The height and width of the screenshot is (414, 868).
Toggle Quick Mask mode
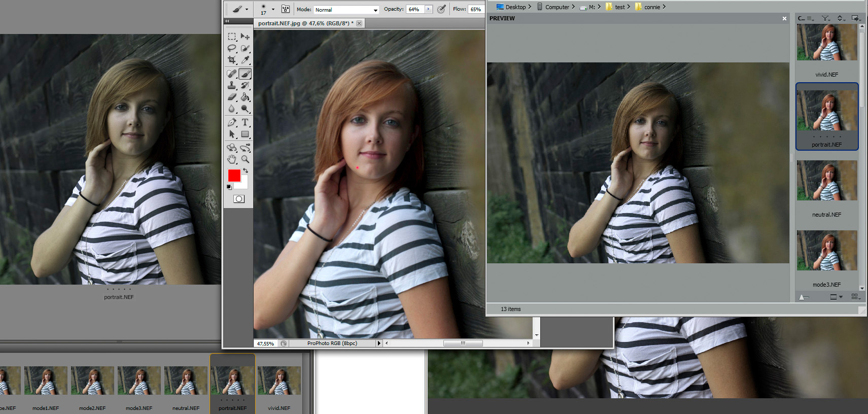coord(239,199)
